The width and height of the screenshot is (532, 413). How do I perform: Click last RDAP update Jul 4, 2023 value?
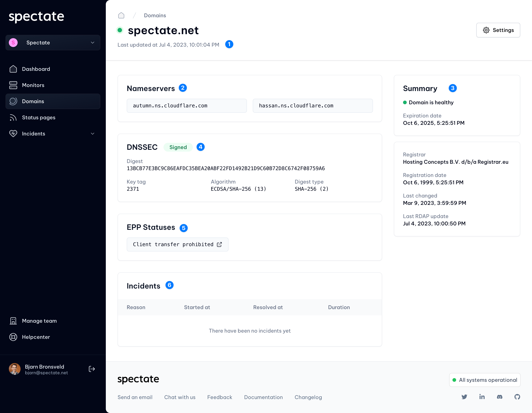click(x=434, y=223)
